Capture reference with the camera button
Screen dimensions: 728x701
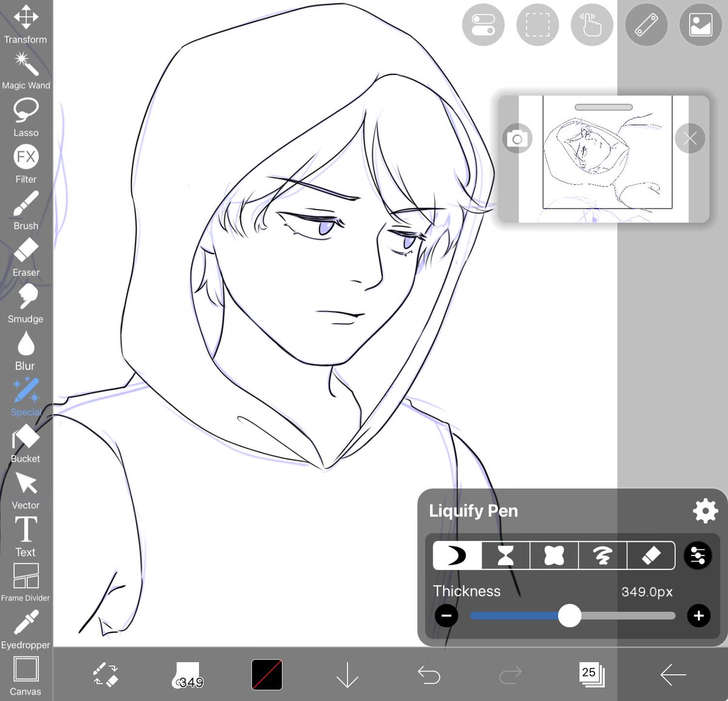click(517, 139)
